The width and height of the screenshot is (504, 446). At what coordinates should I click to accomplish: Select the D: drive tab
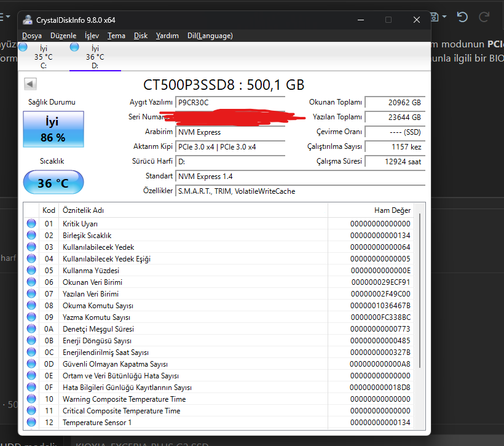point(95,57)
